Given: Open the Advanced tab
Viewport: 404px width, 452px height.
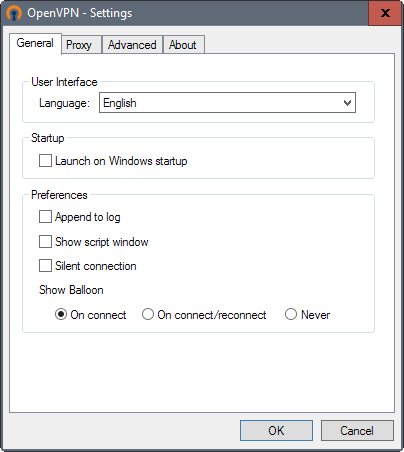Looking at the screenshot, I should coord(132,45).
